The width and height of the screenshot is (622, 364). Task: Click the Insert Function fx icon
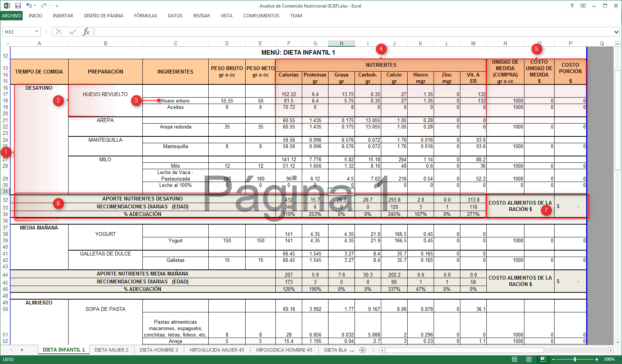pos(86,32)
